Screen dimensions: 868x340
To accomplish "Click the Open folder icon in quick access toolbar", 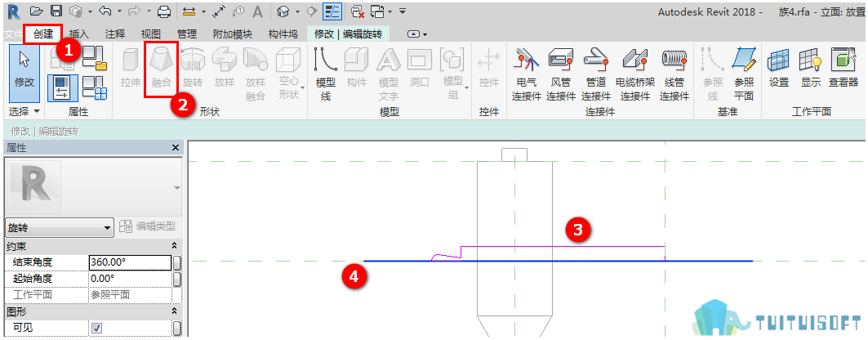I will pos(36,11).
